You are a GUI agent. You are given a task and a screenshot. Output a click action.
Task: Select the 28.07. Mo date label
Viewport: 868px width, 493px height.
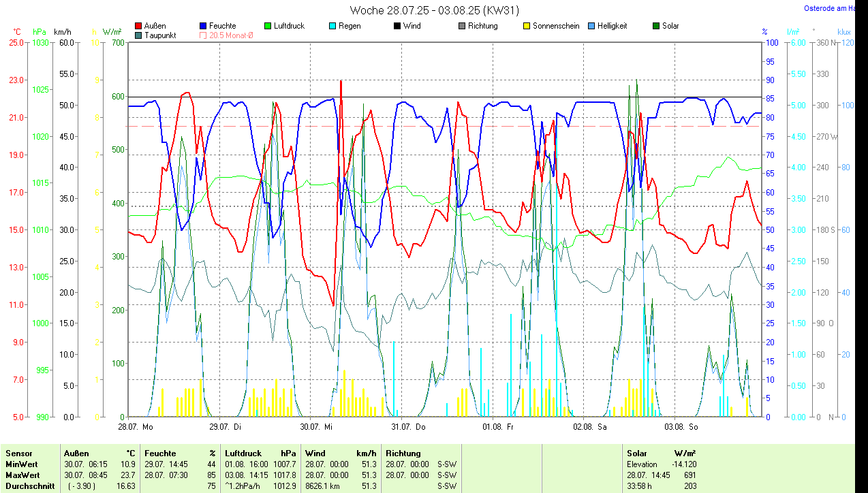(136, 427)
